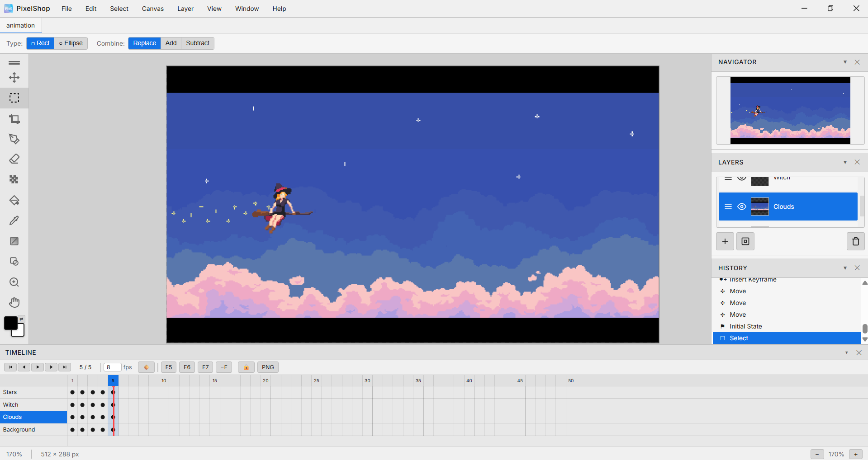Choose the Paint Bucket fill tool
The width and height of the screenshot is (868, 460).
click(14, 200)
